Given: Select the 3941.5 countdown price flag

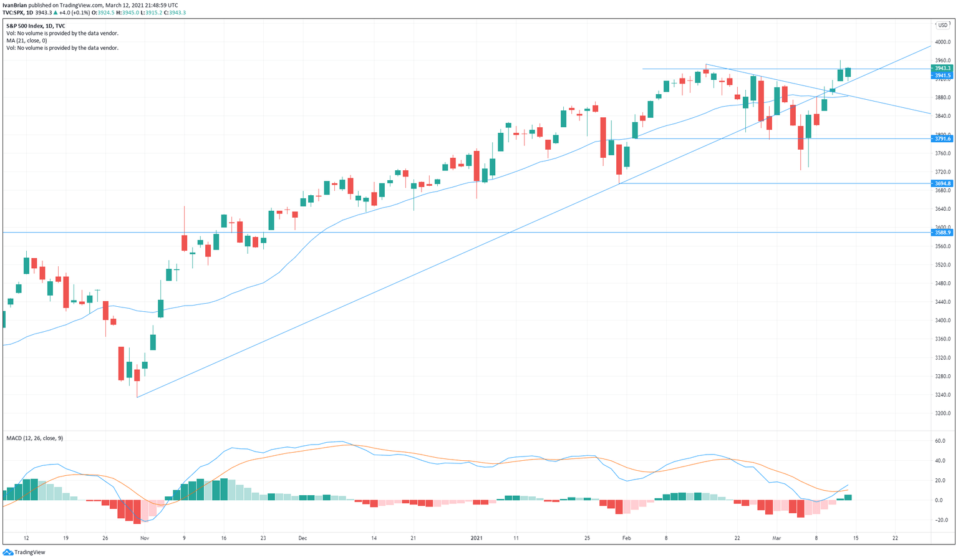Looking at the screenshot, I should click(x=942, y=75).
